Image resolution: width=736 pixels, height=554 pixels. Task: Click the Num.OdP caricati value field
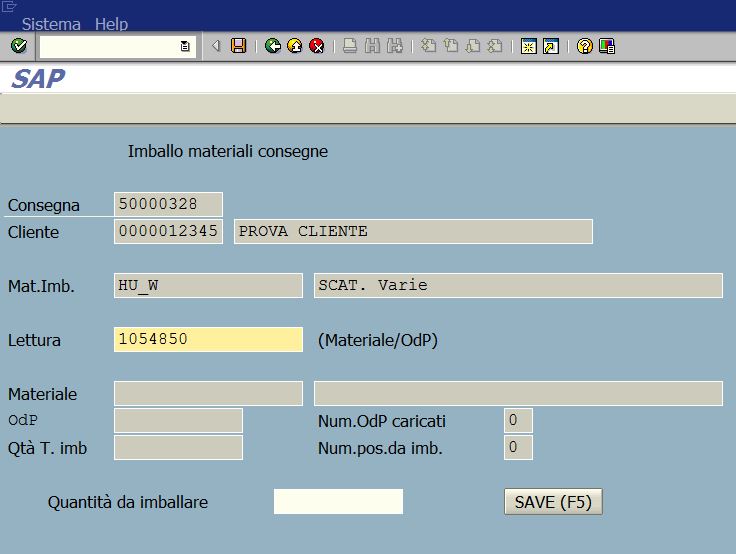(518, 420)
